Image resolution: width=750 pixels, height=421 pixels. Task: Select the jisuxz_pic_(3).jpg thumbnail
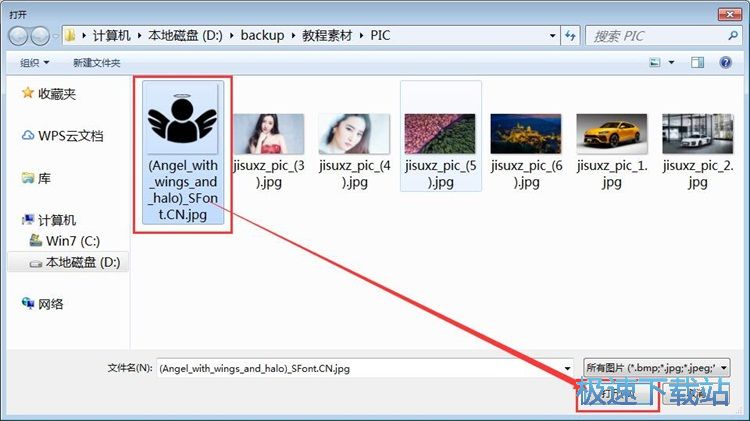pyautogui.click(x=268, y=133)
